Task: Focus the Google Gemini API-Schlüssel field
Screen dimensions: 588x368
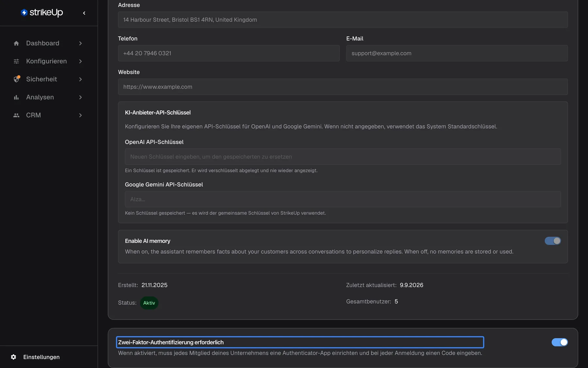Action: pyautogui.click(x=343, y=199)
